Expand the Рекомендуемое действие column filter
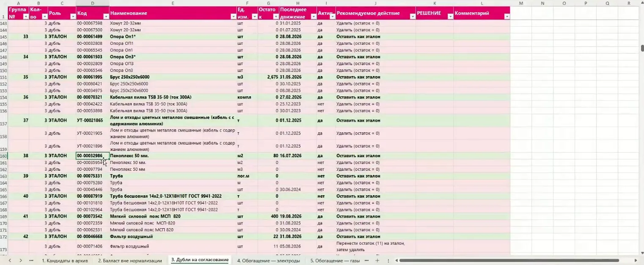The height and width of the screenshot is (265, 644). [413, 16]
